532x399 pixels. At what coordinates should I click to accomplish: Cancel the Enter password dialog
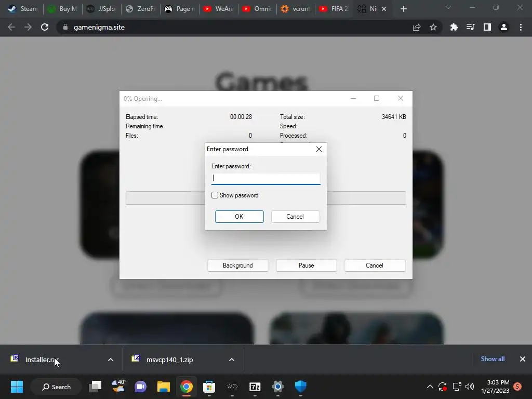[295, 217]
